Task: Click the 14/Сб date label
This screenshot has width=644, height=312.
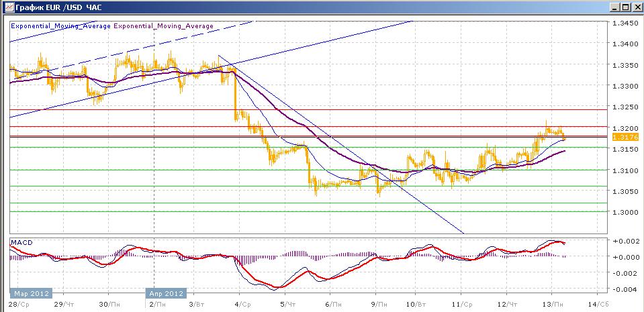Action: 598,304
